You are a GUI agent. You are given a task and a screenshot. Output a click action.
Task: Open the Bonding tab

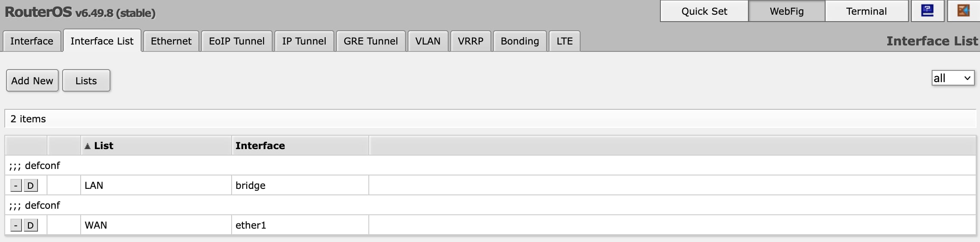[x=520, y=41]
